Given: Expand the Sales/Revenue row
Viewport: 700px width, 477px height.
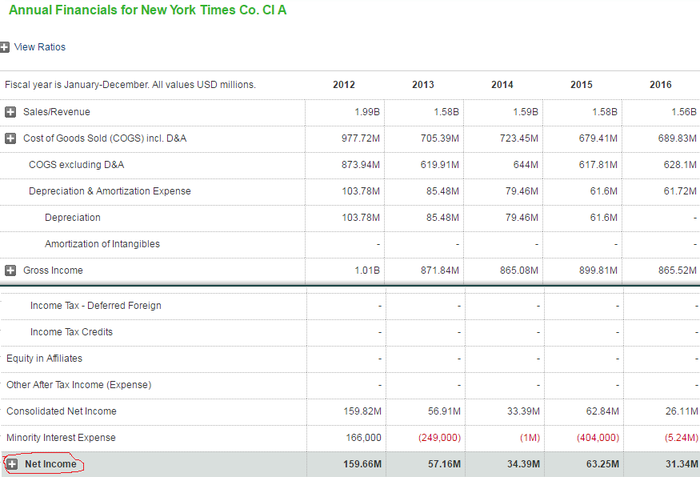Looking at the screenshot, I should (11, 112).
